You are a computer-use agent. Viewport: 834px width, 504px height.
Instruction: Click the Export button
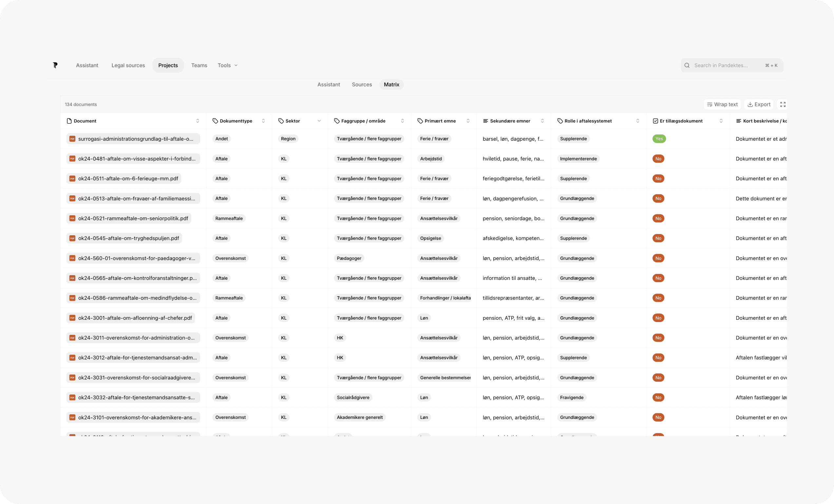click(759, 104)
